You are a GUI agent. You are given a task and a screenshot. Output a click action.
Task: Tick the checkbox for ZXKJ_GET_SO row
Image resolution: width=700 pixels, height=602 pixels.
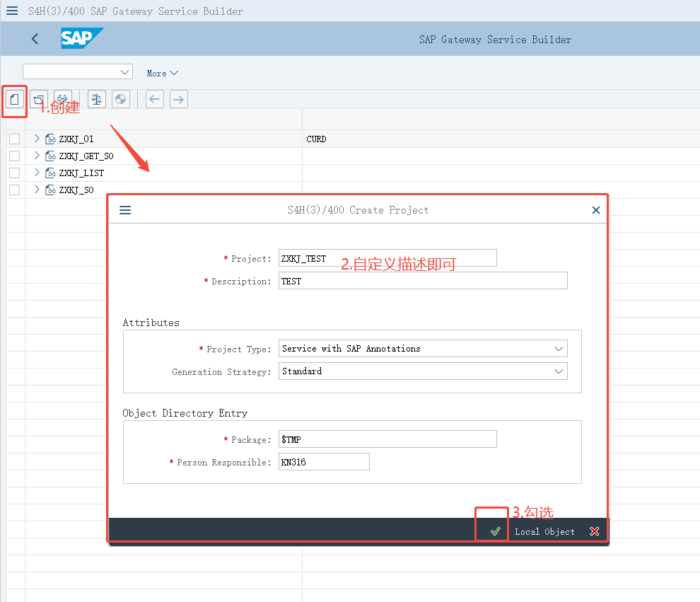click(x=14, y=156)
